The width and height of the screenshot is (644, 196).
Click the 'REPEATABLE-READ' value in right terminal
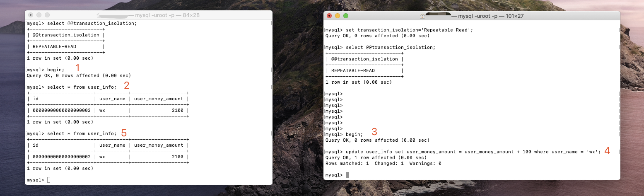[353, 70]
